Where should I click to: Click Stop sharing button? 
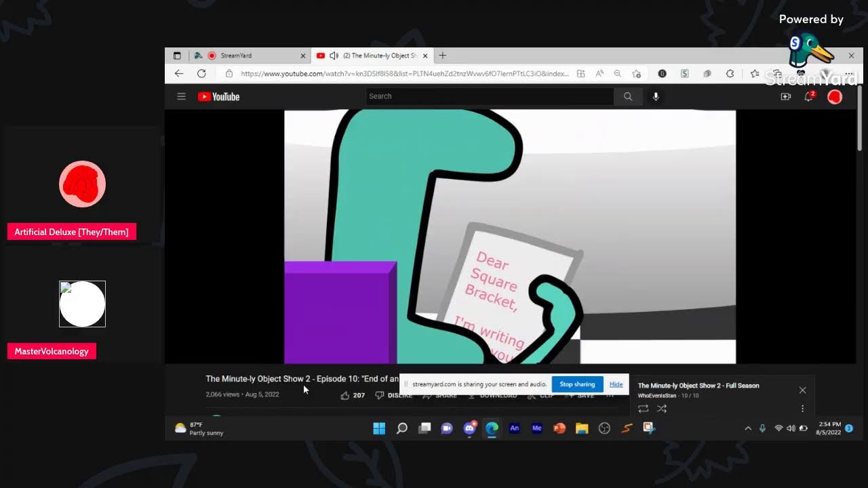point(577,384)
